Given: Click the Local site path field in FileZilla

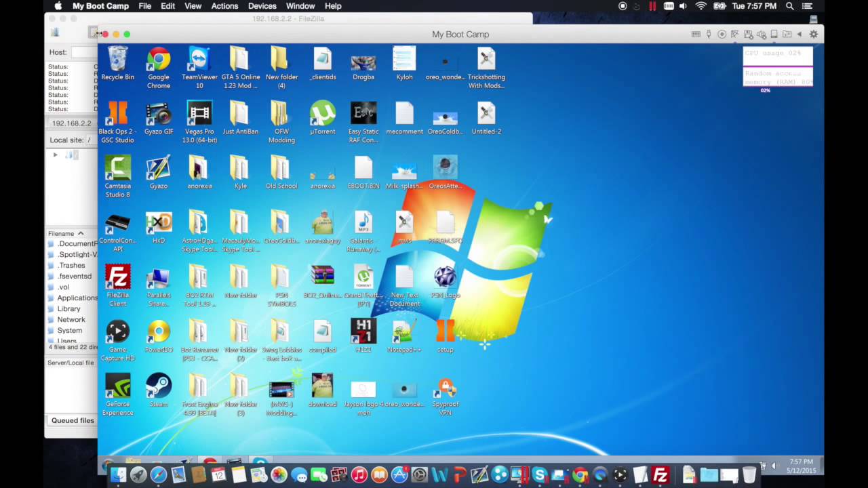Looking at the screenshot, I should tap(92, 140).
